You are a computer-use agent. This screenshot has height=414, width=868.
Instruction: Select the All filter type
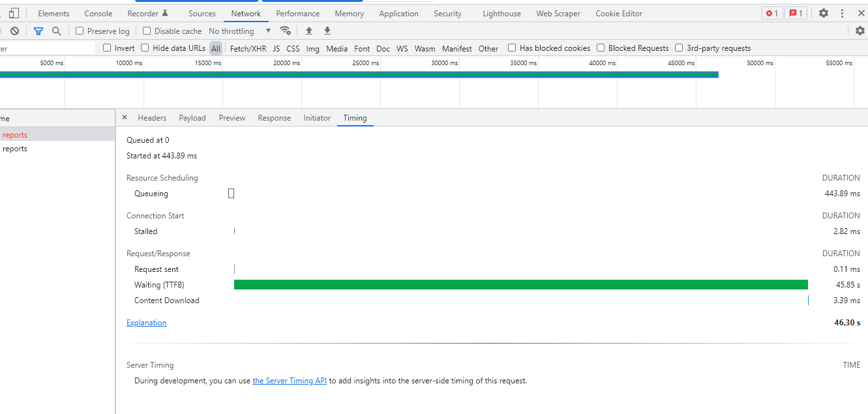coord(216,48)
